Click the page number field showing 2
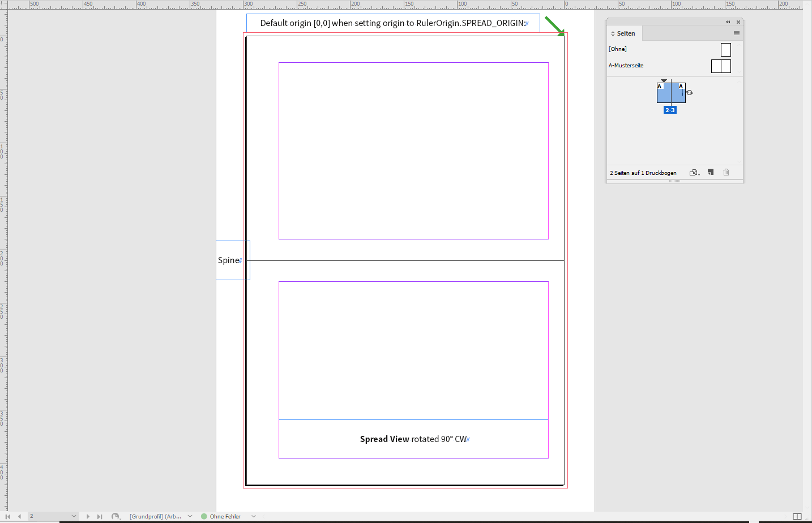This screenshot has height=523, width=812. click(49, 516)
